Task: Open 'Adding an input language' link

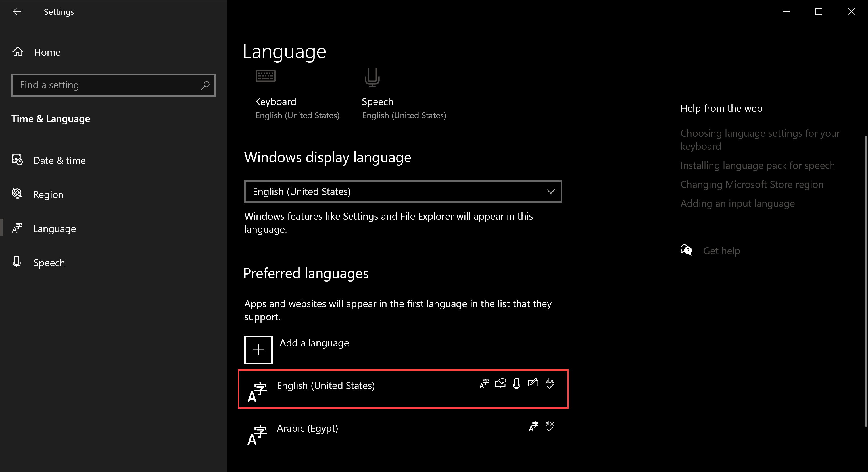Action: pyautogui.click(x=737, y=204)
